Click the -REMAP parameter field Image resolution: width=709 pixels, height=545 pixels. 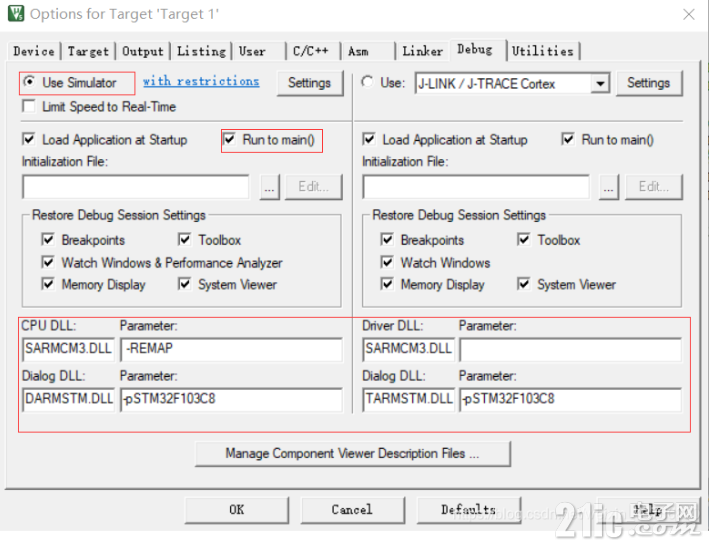point(232,349)
